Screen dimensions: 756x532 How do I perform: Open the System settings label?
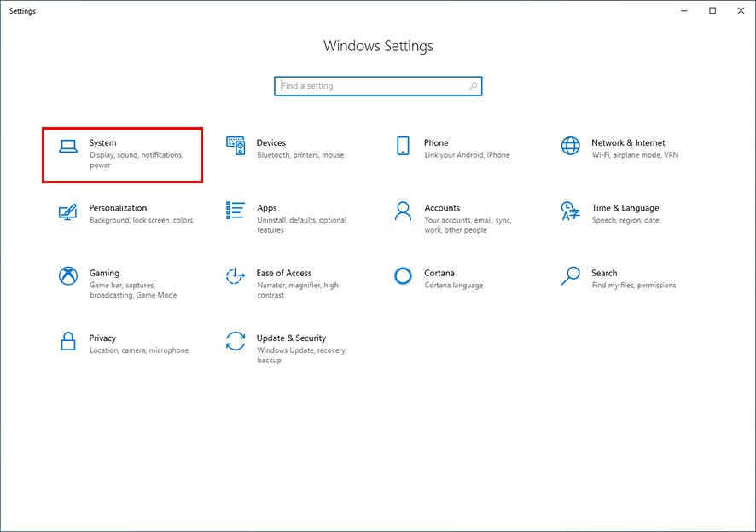(x=102, y=142)
